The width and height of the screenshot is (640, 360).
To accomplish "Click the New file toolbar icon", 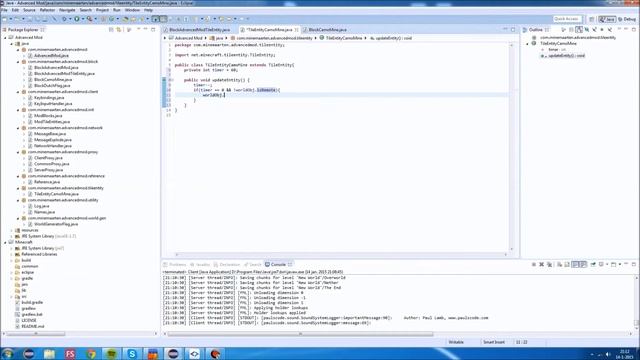I will pyautogui.click(x=4, y=19).
